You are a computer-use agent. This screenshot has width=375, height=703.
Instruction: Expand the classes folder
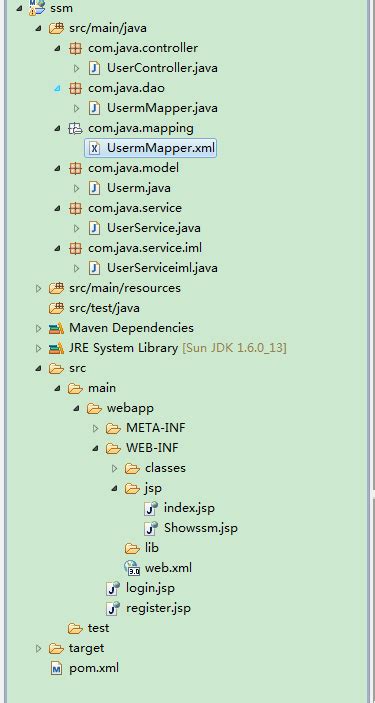pos(114,468)
